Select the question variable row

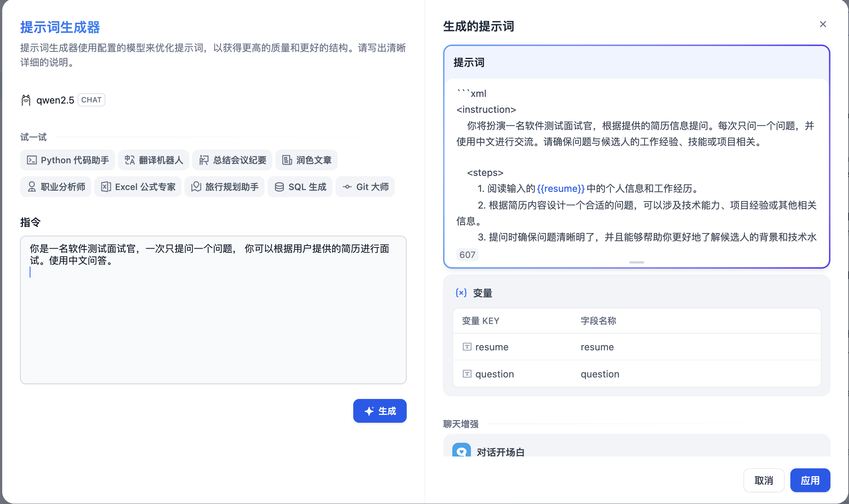click(x=636, y=374)
